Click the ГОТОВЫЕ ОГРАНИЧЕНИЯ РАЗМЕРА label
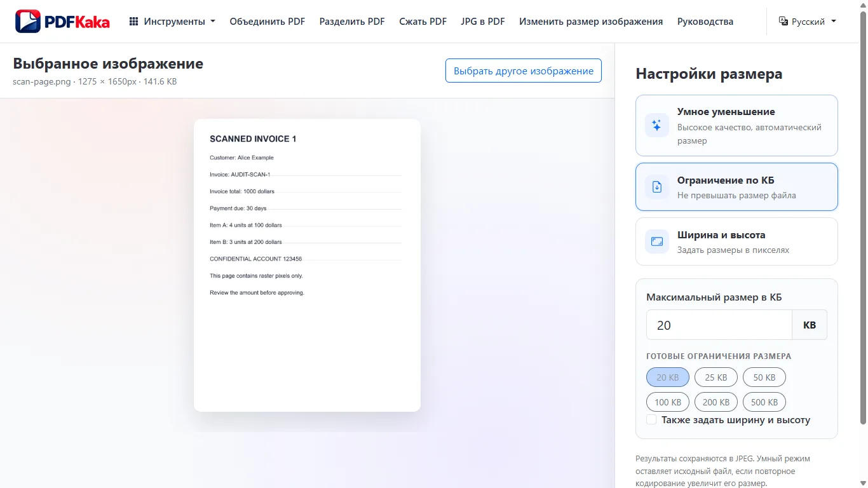The width and height of the screenshot is (868, 488). click(719, 356)
